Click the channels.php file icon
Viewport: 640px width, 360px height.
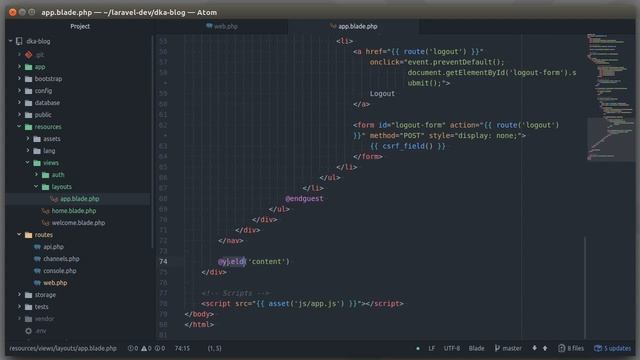tap(37, 259)
